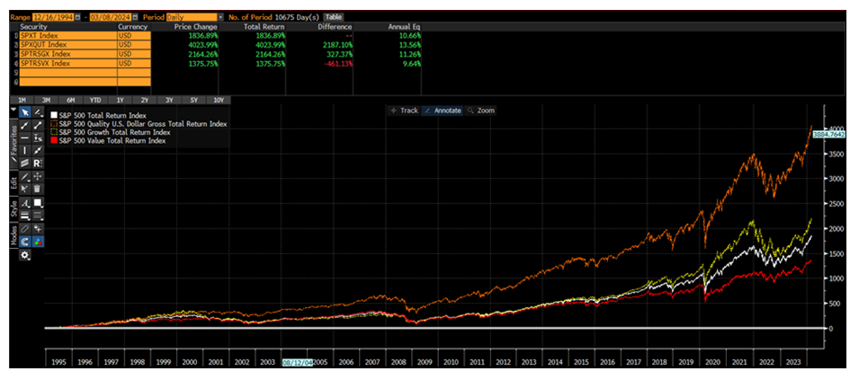Select the regression 'R' tool icon

38,163
